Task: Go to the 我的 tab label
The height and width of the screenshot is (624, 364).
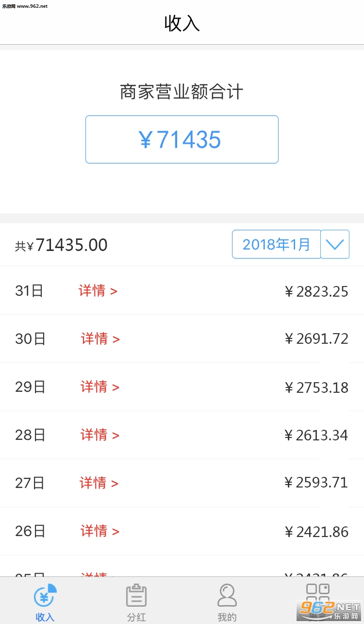Action: (x=227, y=617)
